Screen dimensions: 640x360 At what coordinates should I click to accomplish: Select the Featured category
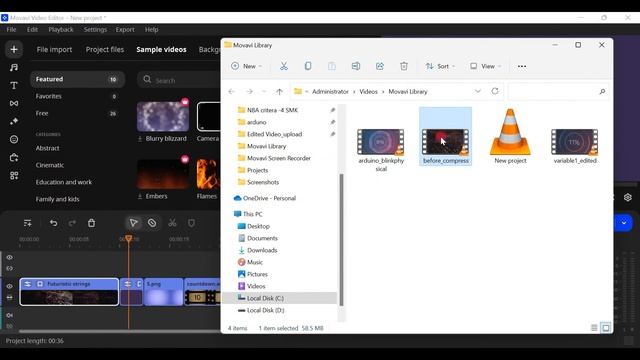tap(77, 79)
